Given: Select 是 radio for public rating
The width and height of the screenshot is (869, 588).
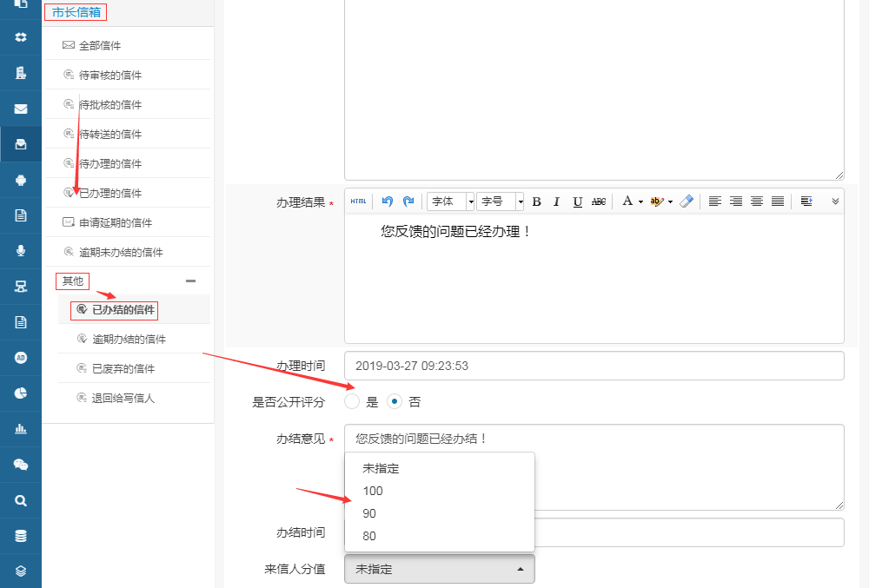Looking at the screenshot, I should [x=352, y=402].
